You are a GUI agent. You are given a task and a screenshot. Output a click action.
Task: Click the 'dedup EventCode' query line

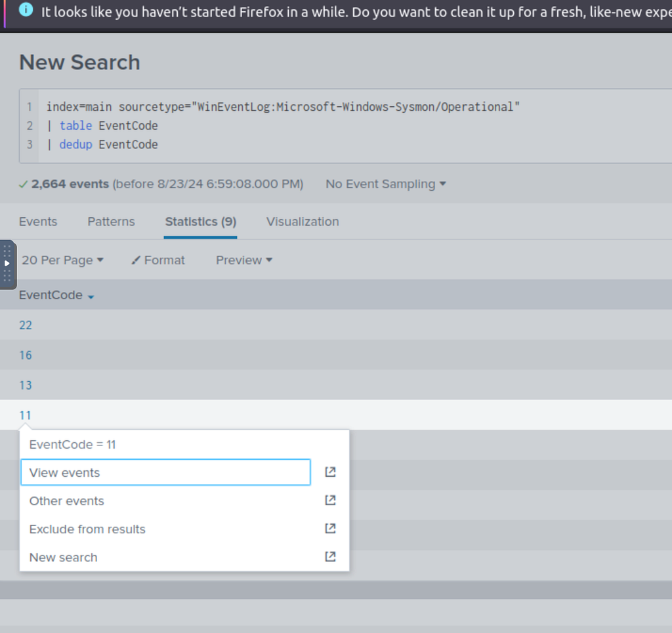tap(102, 144)
